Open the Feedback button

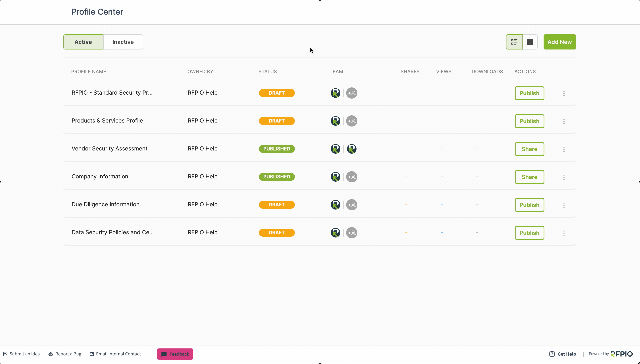175,354
